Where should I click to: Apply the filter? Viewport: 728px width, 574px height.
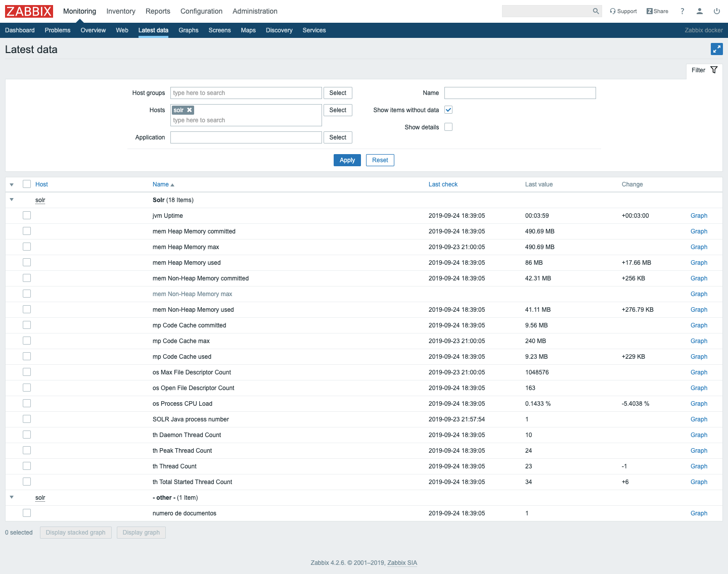coord(347,160)
